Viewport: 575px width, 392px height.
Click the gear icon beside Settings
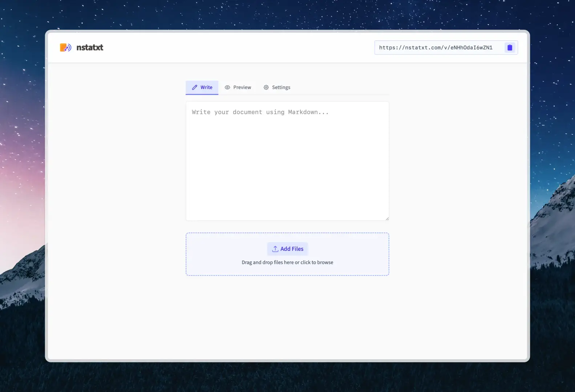point(266,87)
